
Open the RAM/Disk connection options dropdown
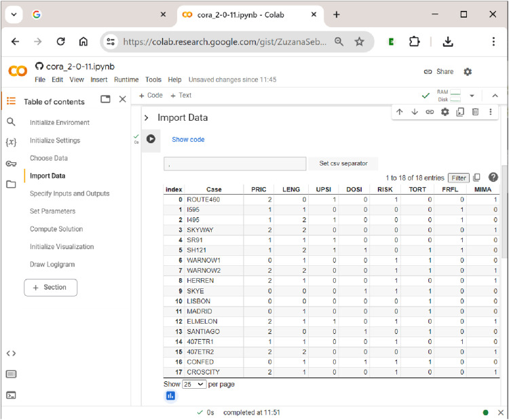pyautogui.click(x=472, y=96)
